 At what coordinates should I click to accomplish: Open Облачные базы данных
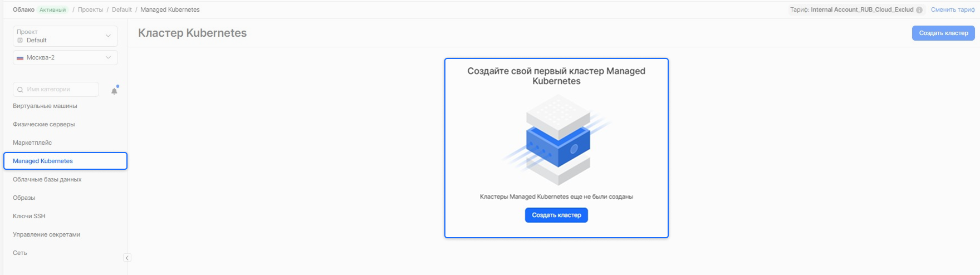point(47,179)
